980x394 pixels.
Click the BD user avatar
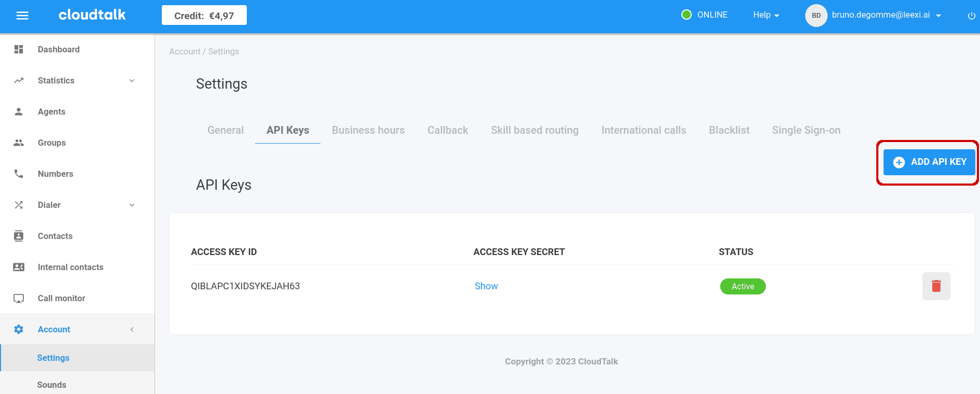coord(816,16)
